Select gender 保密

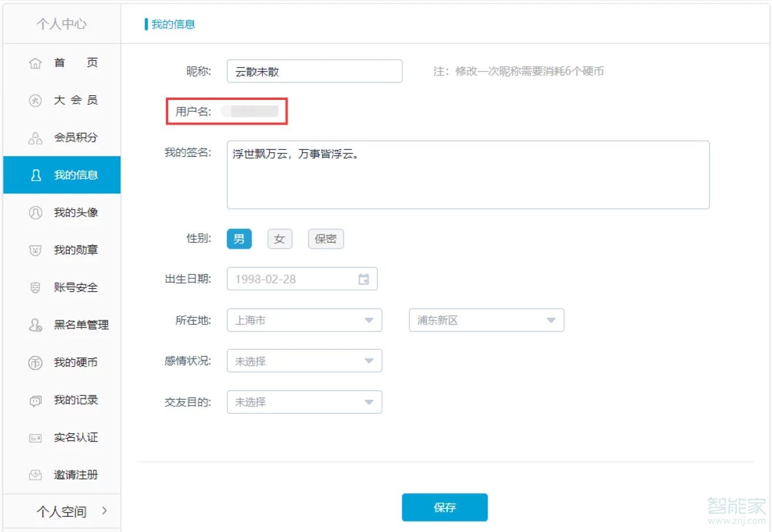pyautogui.click(x=326, y=239)
